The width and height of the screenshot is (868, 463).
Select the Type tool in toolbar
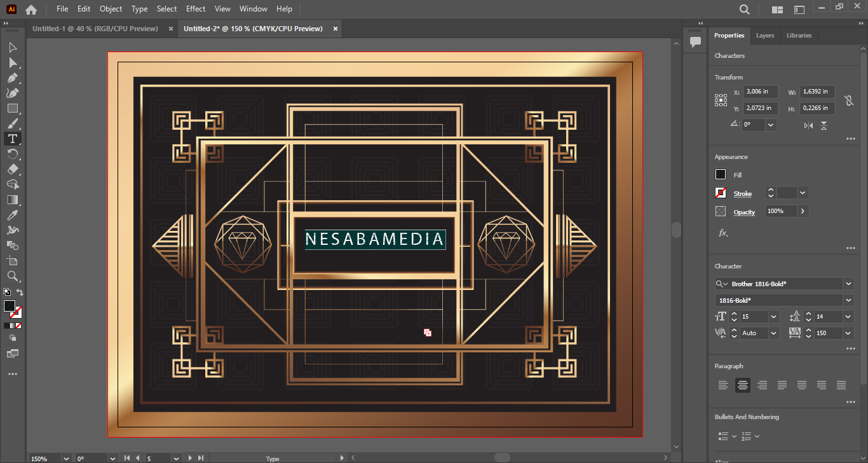[x=12, y=139]
